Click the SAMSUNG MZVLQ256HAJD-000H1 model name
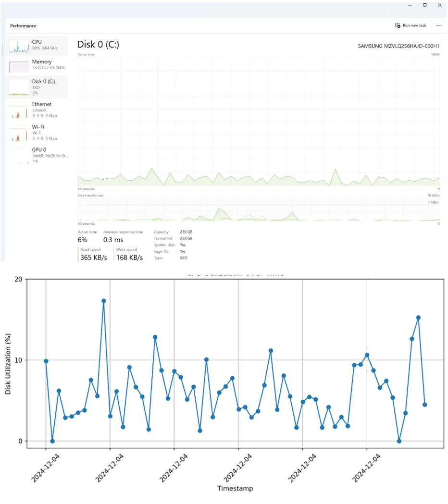The width and height of the screenshot is (448, 504). (x=398, y=46)
